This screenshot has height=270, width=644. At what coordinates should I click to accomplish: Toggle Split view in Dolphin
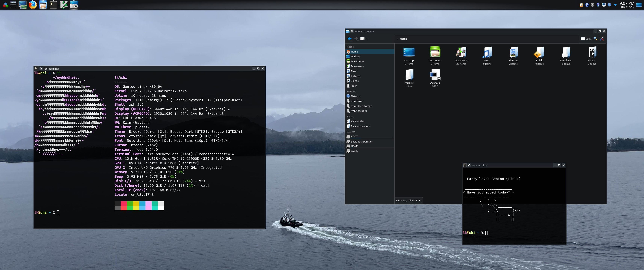[x=586, y=39]
